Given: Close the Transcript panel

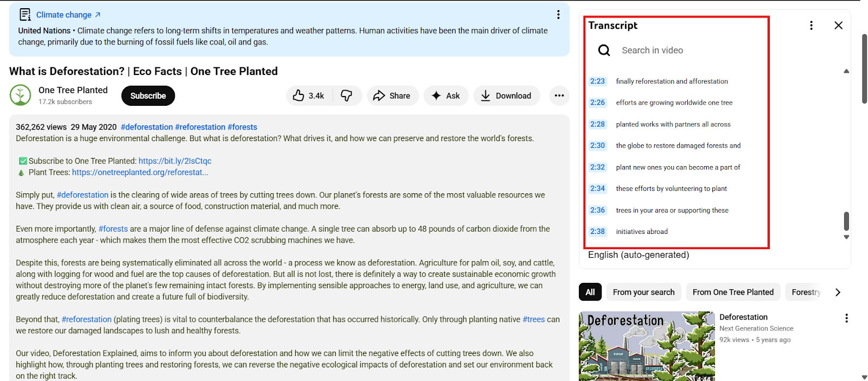Looking at the screenshot, I should pos(839,26).
